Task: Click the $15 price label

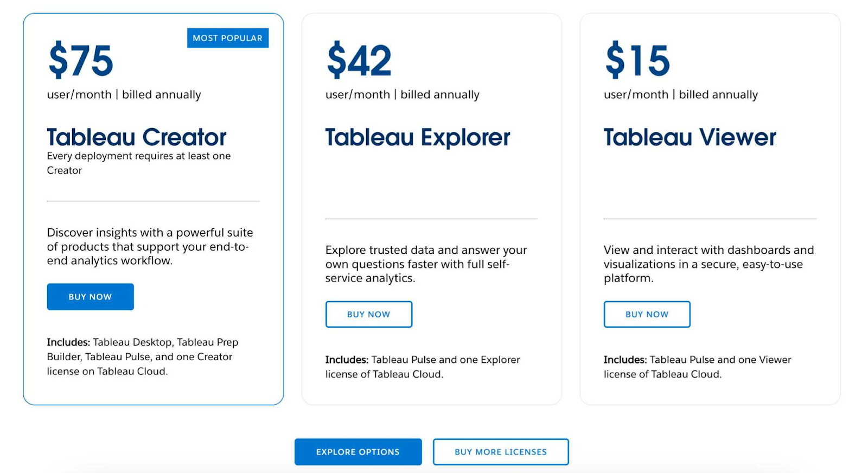Action: point(637,60)
